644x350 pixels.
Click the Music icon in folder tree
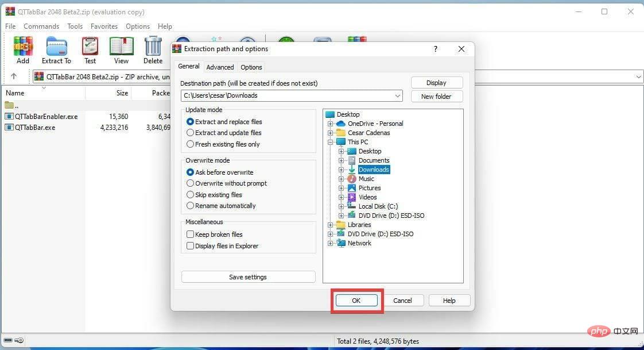352,179
